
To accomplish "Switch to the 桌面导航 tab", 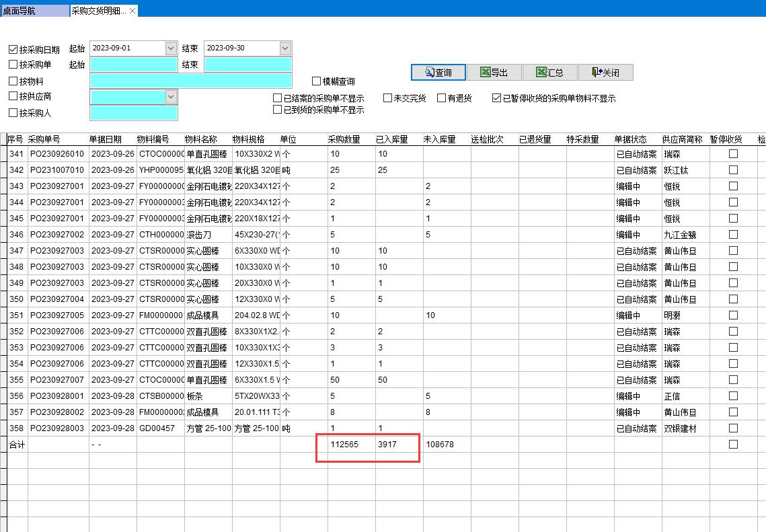I will point(34,11).
